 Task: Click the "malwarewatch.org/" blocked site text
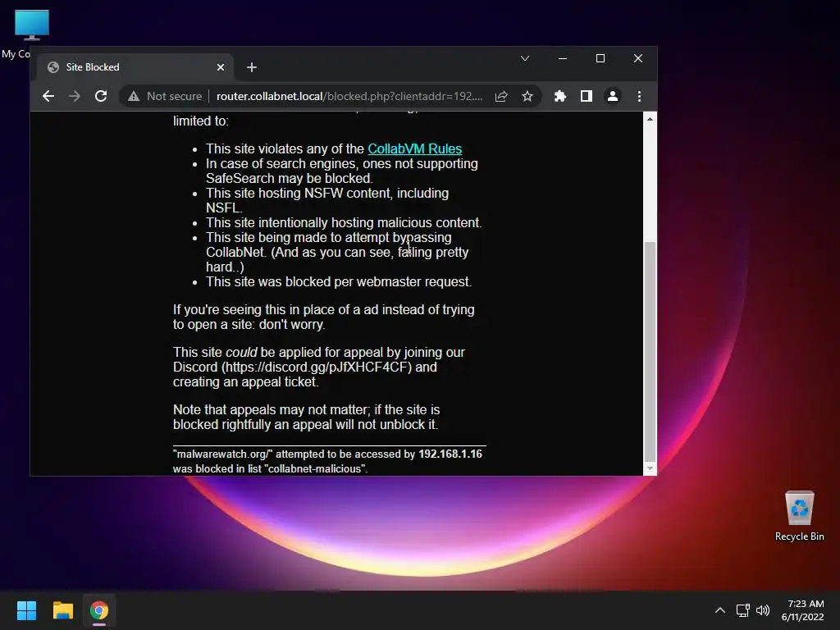click(223, 454)
